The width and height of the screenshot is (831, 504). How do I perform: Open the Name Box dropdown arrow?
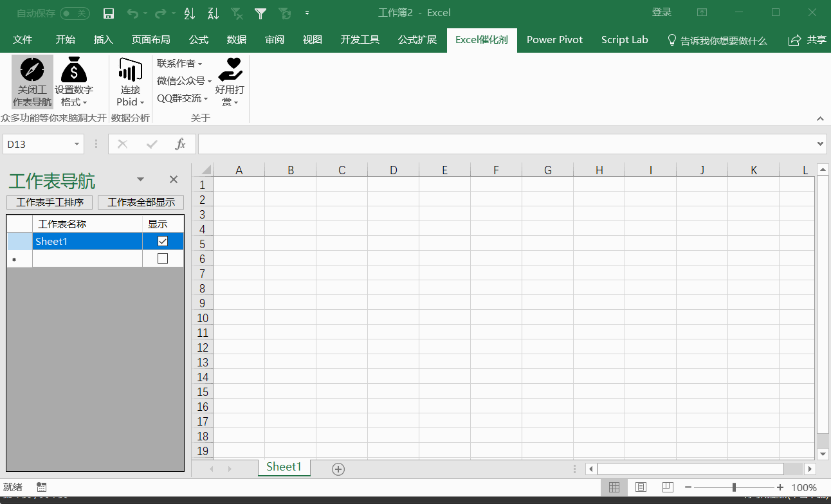coord(77,145)
